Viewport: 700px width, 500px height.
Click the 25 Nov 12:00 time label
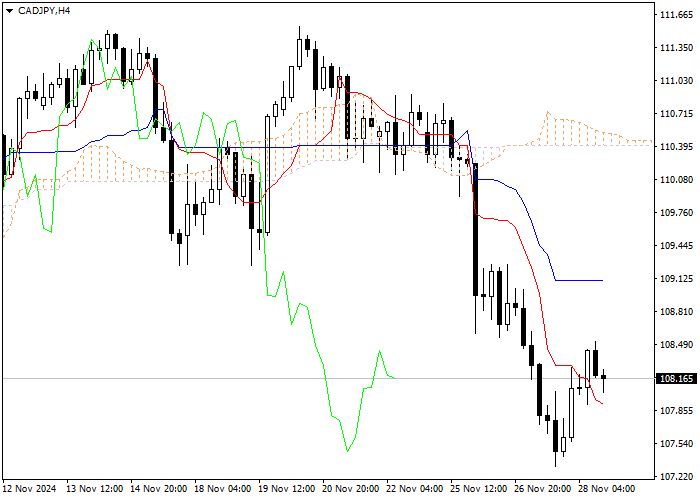click(x=479, y=489)
